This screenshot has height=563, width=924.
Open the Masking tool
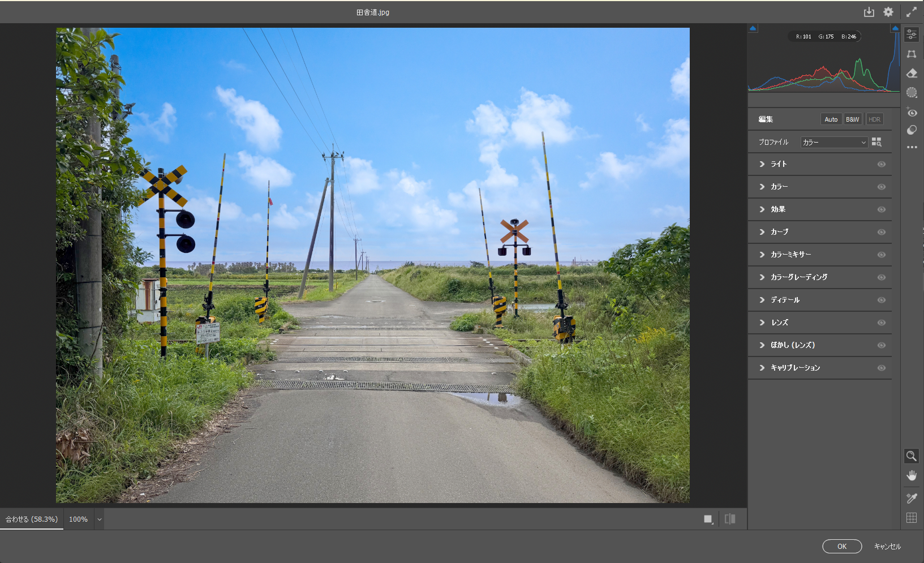tap(912, 93)
